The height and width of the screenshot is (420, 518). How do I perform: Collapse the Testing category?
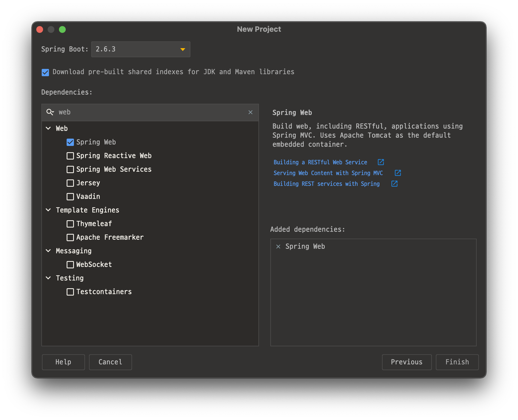pos(48,278)
